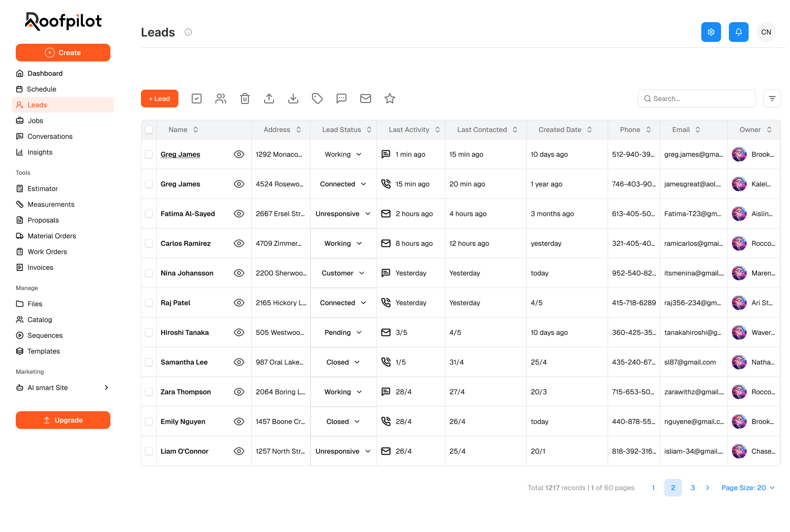Go to page 1
Image resolution: width=790 pixels, height=532 pixels.
(x=653, y=488)
